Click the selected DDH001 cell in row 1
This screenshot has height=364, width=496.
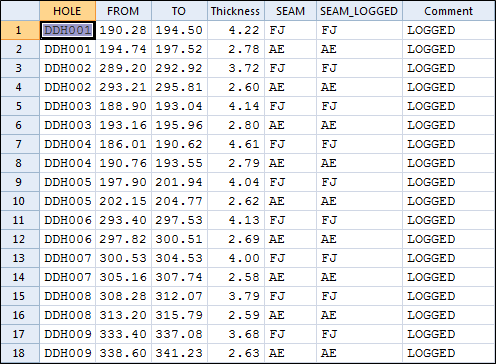[x=68, y=30]
